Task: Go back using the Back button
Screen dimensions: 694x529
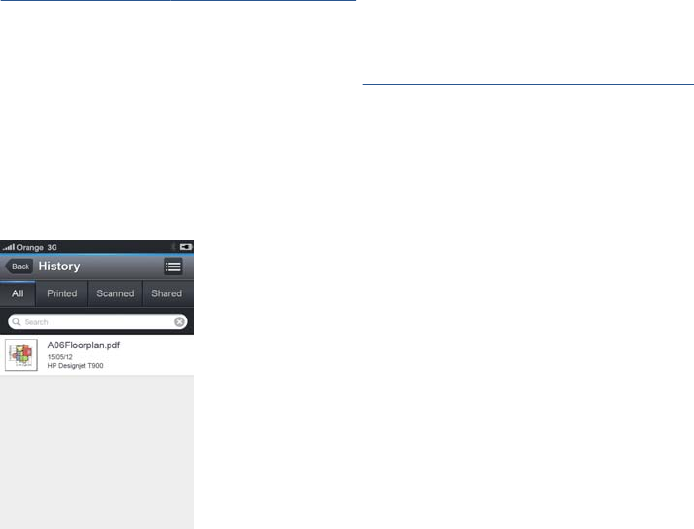Action: coord(19,266)
